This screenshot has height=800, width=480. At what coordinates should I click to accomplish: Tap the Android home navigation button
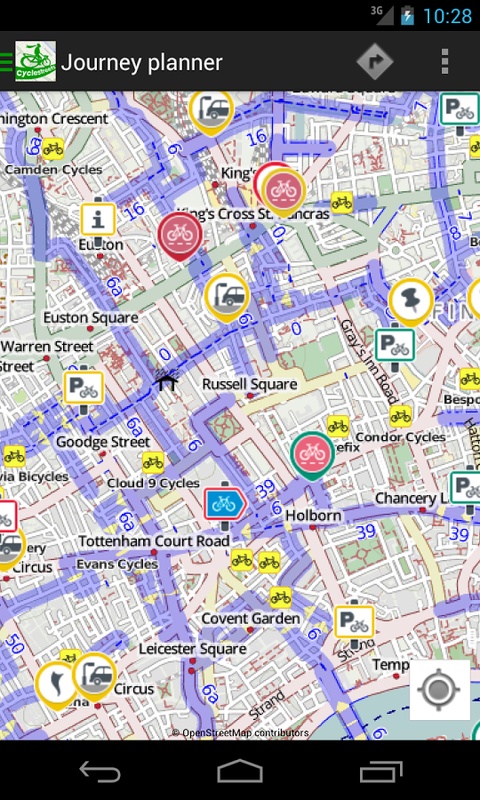[x=240, y=771]
